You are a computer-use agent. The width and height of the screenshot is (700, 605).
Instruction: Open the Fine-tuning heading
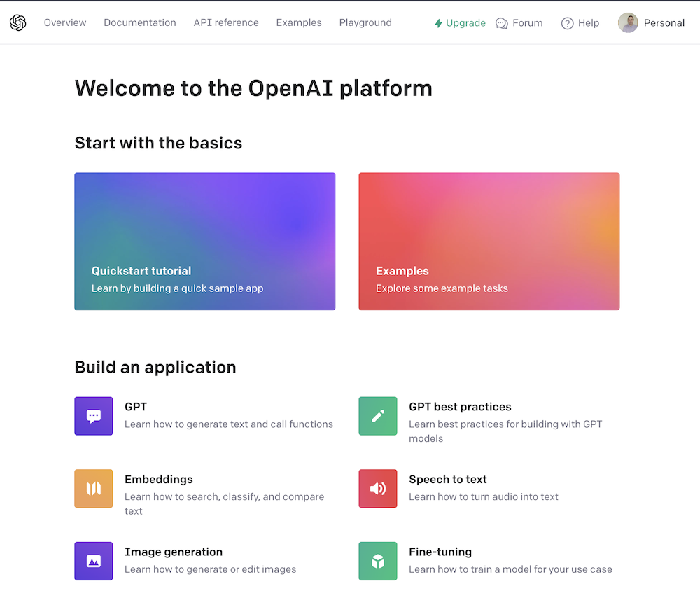coord(440,552)
